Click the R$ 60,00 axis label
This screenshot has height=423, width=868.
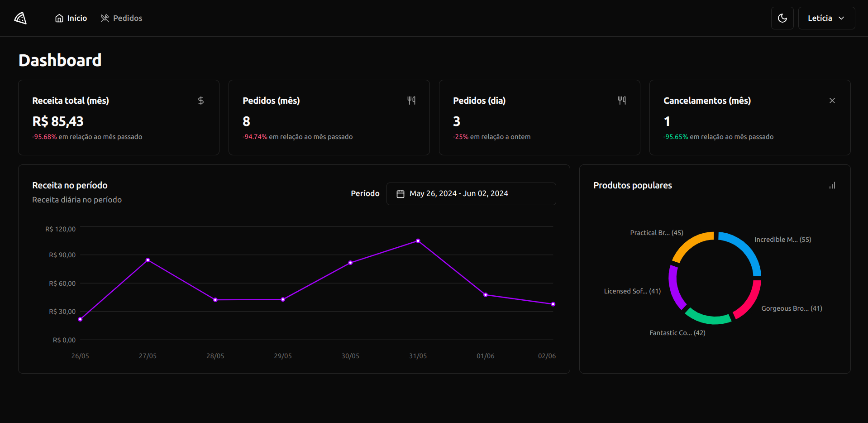62,284
